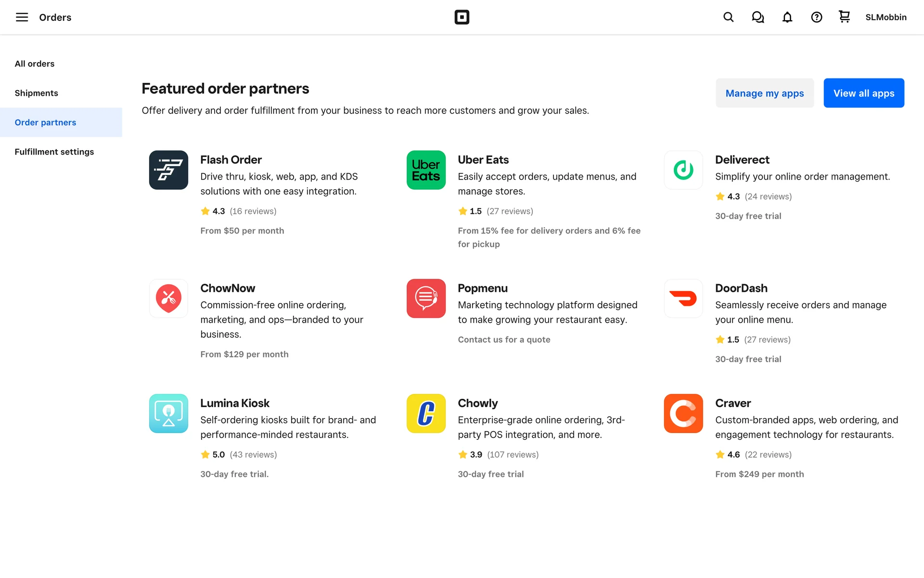Click the search magnifier icon
Screen dimensions: 924x578
pyautogui.click(x=728, y=17)
